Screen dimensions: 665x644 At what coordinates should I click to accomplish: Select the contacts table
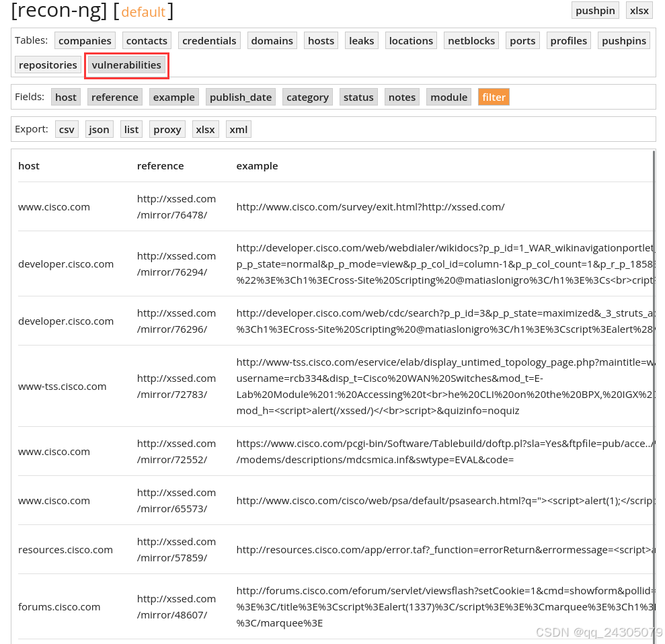147,41
